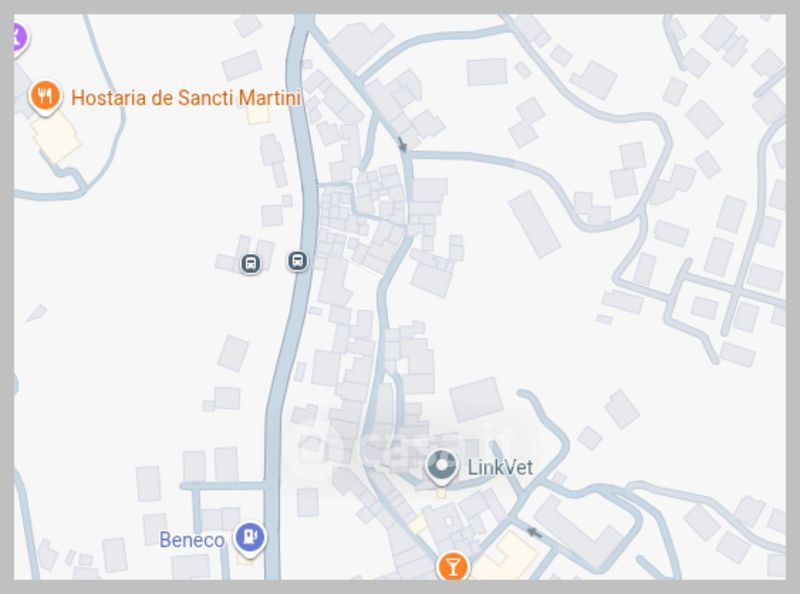Click the yellow building under the Beneco pin
This screenshot has width=800, height=594.
click(x=245, y=558)
